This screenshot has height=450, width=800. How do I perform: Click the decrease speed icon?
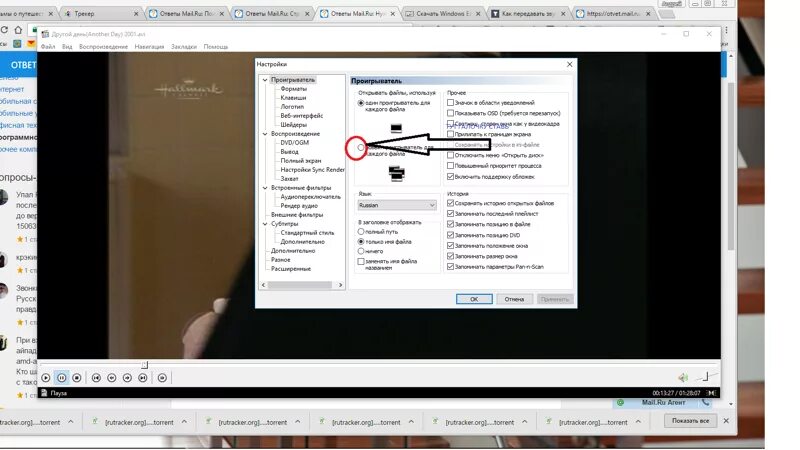[x=112, y=378]
